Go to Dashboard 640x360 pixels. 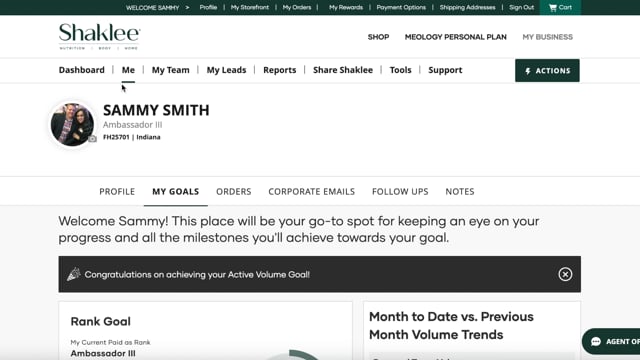pyautogui.click(x=82, y=70)
